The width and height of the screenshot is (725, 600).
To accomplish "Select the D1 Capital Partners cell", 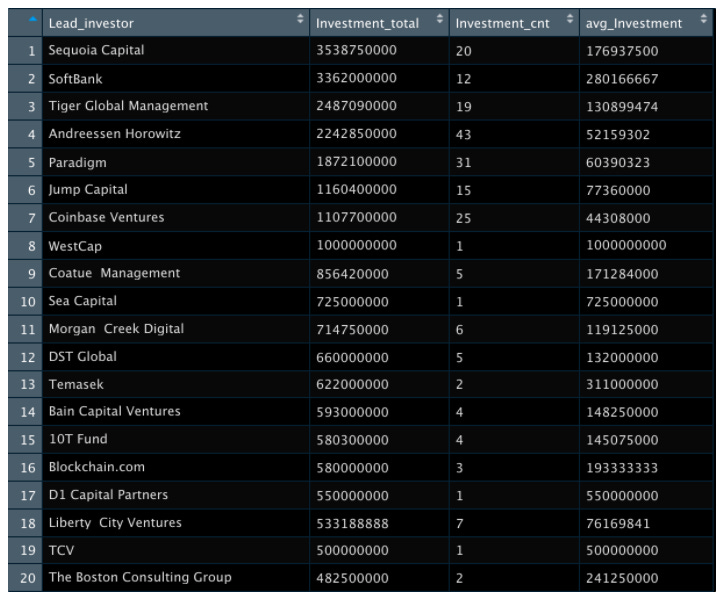I will coord(176,495).
